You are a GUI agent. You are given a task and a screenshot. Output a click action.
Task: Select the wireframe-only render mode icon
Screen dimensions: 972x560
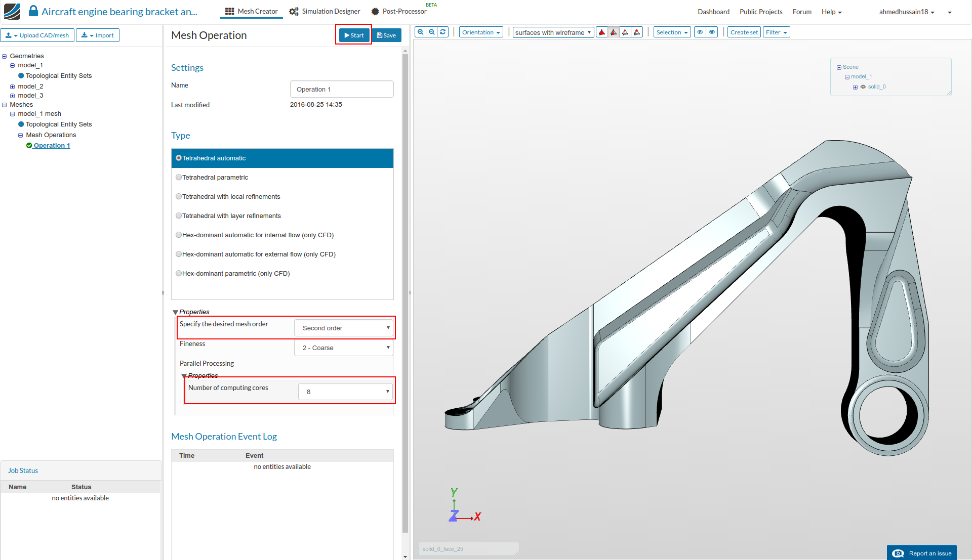pos(625,32)
